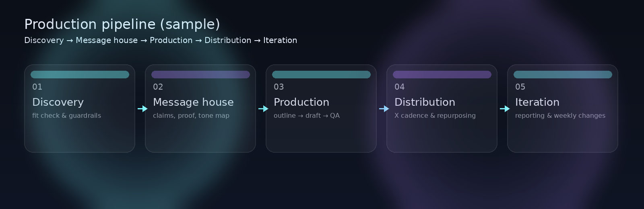Click the 'X cadence & repurposing' text
Screen dimensions: 644x209
click(x=435, y=115)
